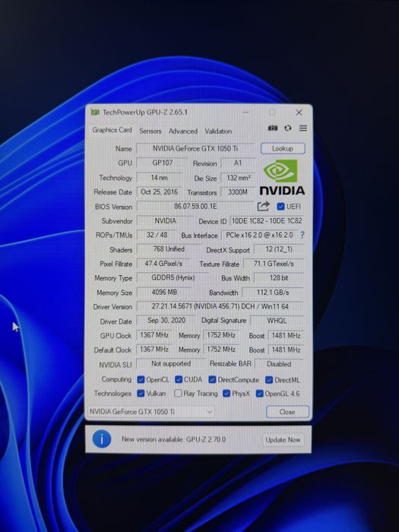Click the Release Date Oct 25, 2016
This screenshot has width=399, height=532.
[x=159, y=192]
